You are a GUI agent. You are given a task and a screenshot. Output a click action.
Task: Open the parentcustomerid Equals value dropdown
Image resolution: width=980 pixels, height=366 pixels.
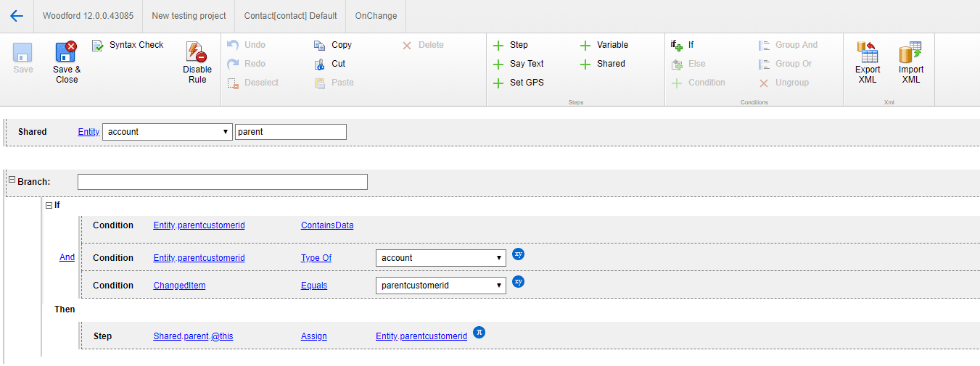[441, 286]
